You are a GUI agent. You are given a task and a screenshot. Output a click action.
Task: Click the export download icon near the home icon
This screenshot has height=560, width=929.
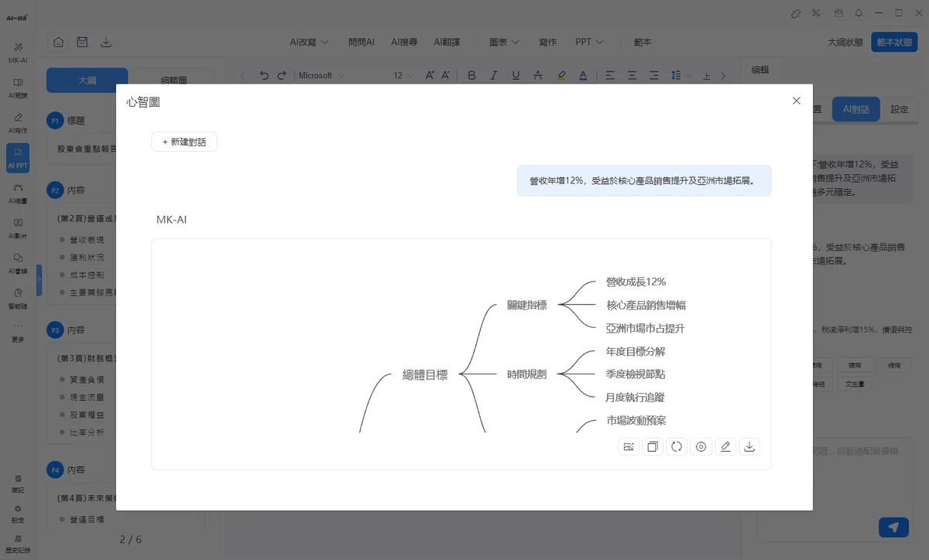pos(106,42)
